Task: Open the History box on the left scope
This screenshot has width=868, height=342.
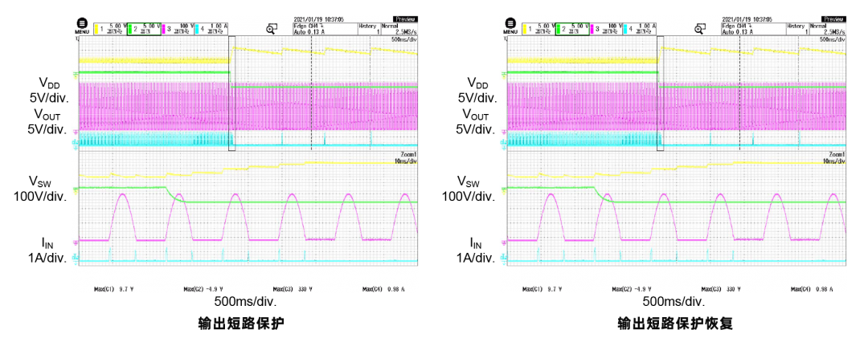Action: [367, 29]
